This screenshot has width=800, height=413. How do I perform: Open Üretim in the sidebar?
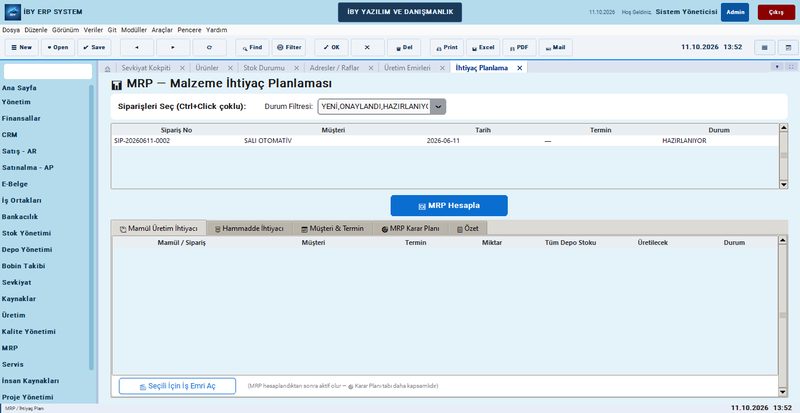click(14, 315)
